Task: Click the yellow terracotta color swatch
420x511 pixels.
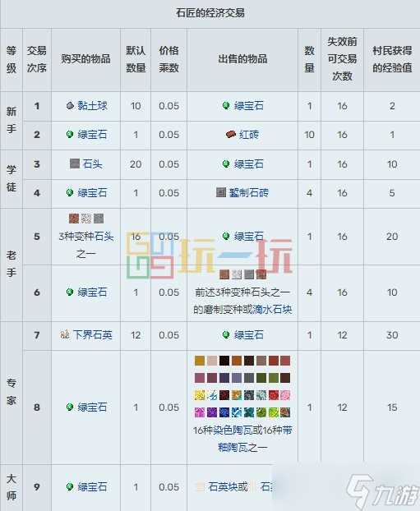Action: tap(200, 361)
